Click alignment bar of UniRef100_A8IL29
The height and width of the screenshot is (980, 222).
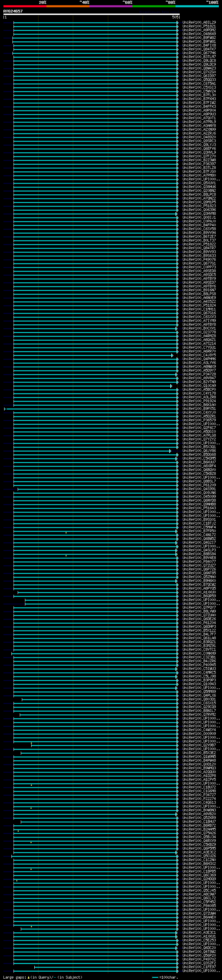pos(96,23)
